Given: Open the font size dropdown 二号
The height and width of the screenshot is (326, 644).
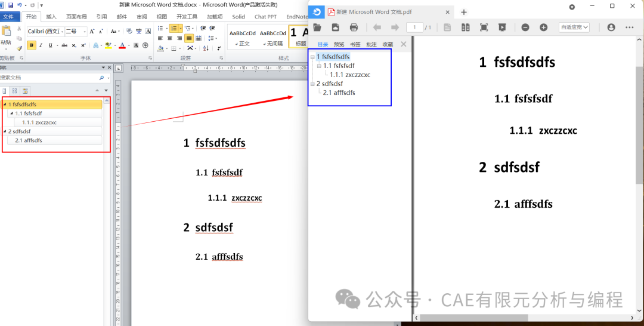Looking at the screenshot, I should coord(85,31).
